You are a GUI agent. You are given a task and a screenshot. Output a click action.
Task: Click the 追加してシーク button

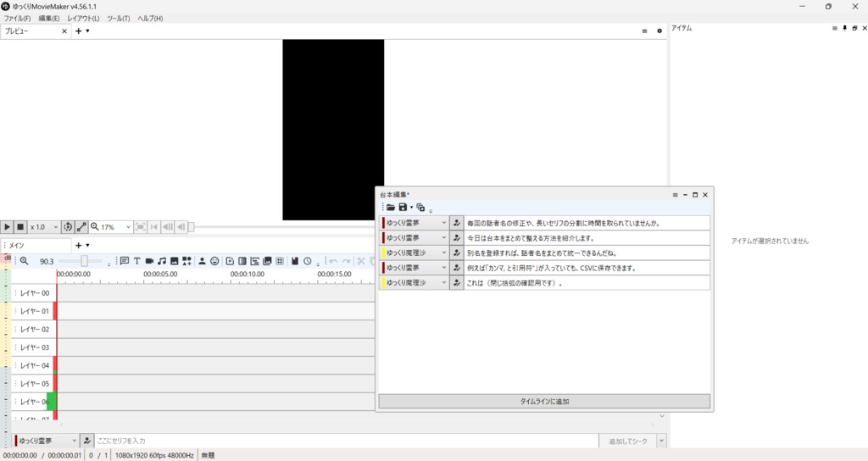[x=628, y=441]
